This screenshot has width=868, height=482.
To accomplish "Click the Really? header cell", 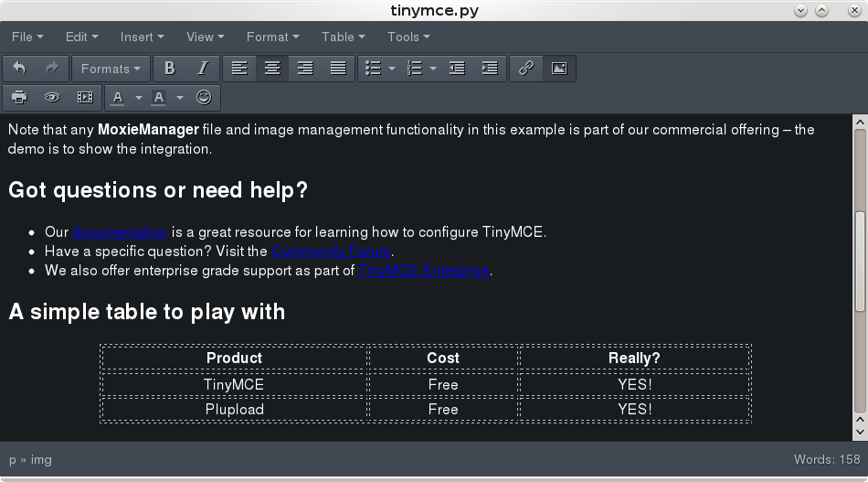I will click(634, 358).
